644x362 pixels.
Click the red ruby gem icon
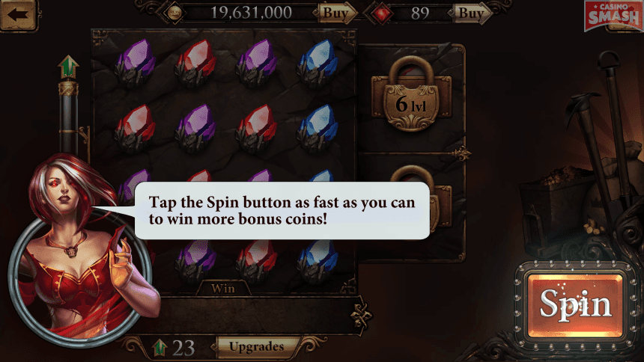click(x=382, y=13)
